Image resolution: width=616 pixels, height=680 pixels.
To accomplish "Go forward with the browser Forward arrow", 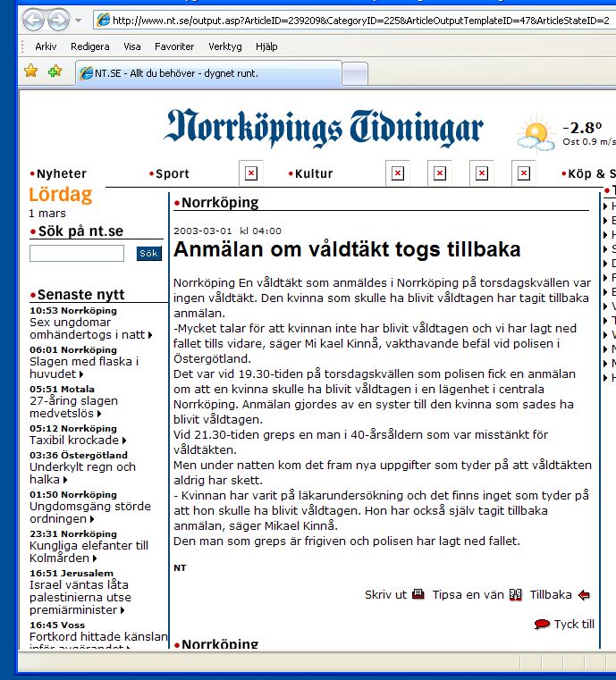I will point(59,20).
